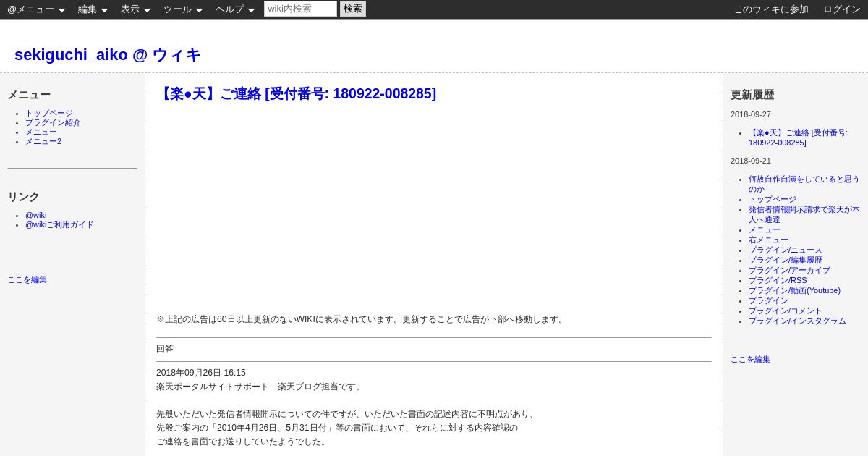Open トップページ in 更新履歴 list
Image resolution: width=868 pixels, height=456 pixels.
(773, 199)
